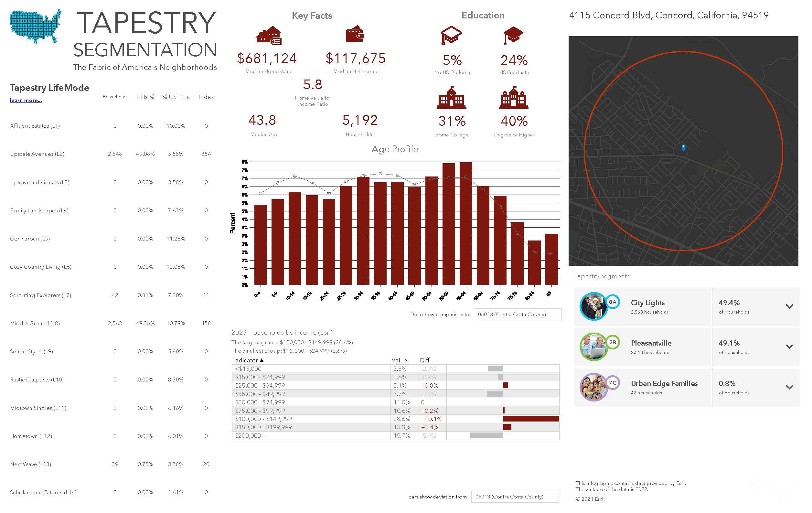Expand the City Lights segment chevron
The image size is (812, 513).
(x=789, y=306)
